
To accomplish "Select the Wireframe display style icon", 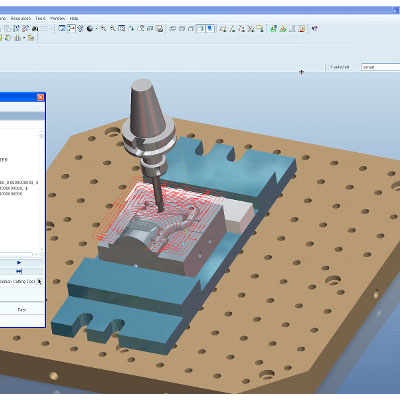I will tap(173, 29).
